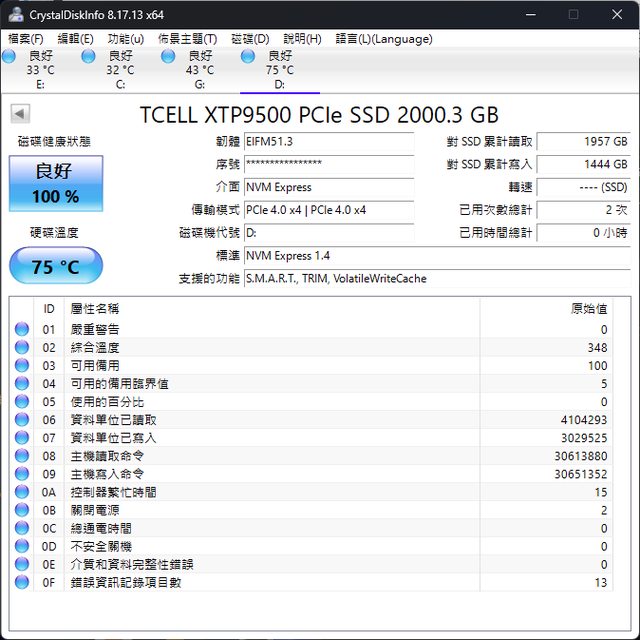Image resolution: width=640 pixels, height=640 pixels.
Task: Open the 語言(L)(Language) menu
Action: pos(384,39)
